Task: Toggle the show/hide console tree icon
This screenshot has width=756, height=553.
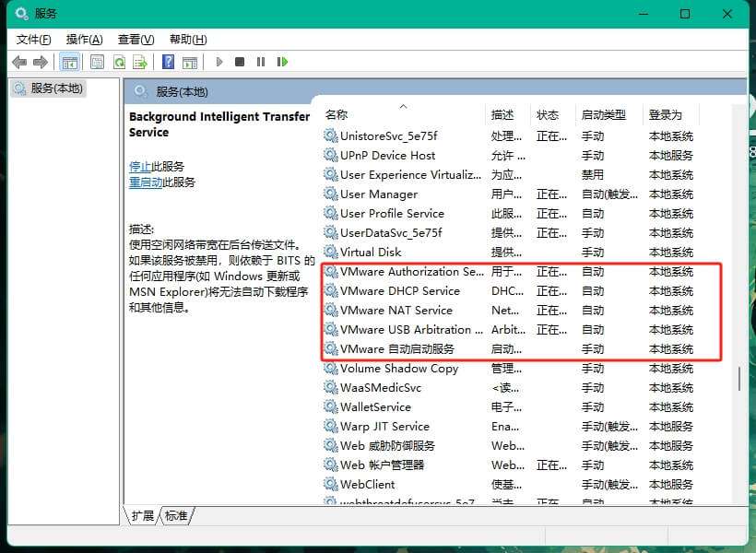Action: pyautogui.click(x=69, y=62)
